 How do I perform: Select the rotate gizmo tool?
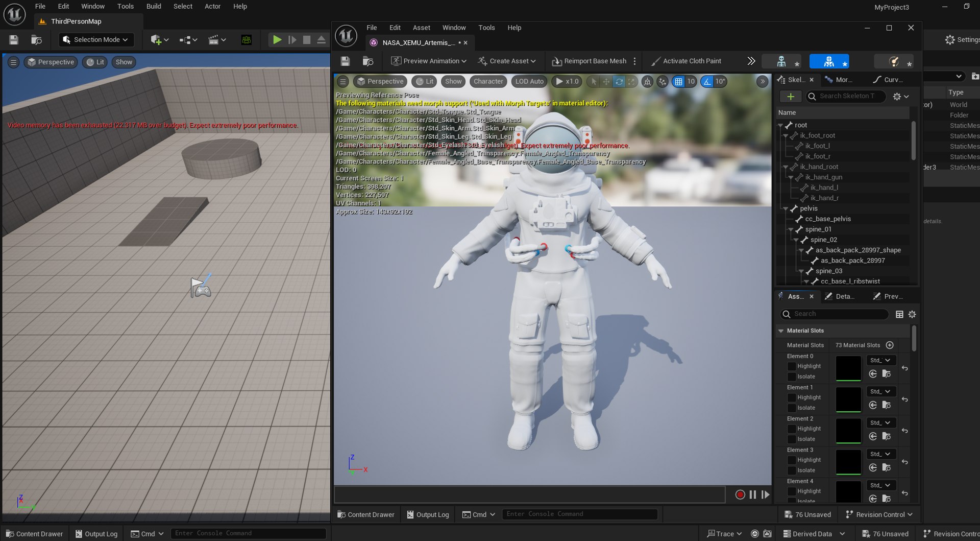pyautogui.click(x=619, y=82)
